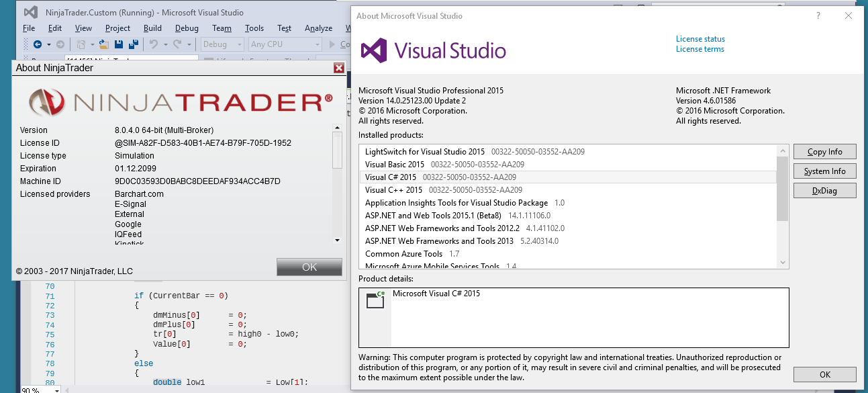
Task: Open the Debug menu
Action: click(187, 28)
